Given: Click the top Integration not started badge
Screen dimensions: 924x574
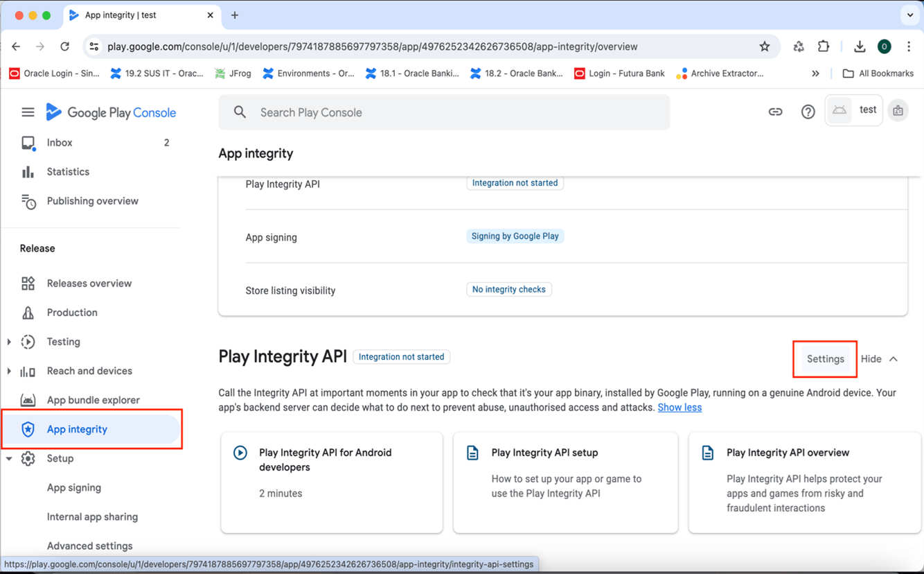Looking at the screenshot, I should point(515,183).
